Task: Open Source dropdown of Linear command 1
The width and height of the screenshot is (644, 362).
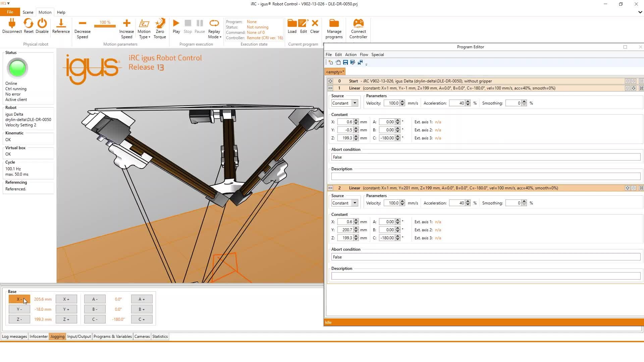Action: (355, 103)
